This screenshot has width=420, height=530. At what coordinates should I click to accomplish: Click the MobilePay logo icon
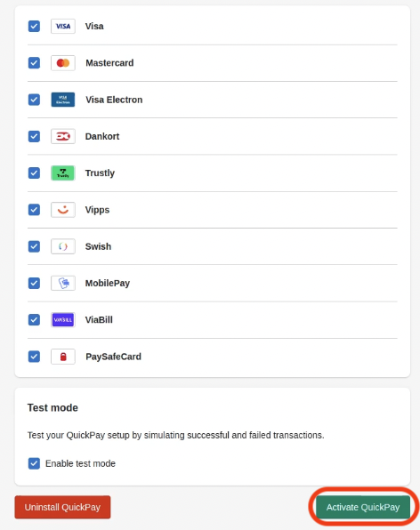(x=63, y=283)
